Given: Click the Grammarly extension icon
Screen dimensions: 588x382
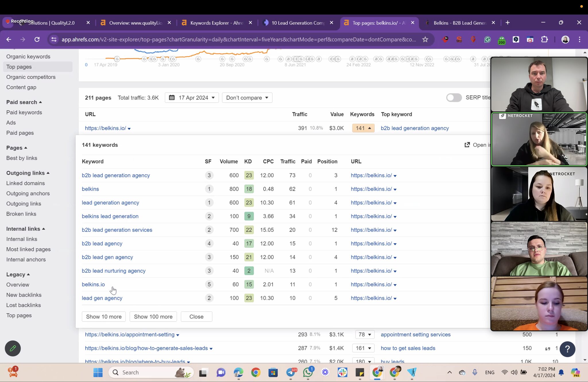Looking at the screenshot, I should click(487, 39).
